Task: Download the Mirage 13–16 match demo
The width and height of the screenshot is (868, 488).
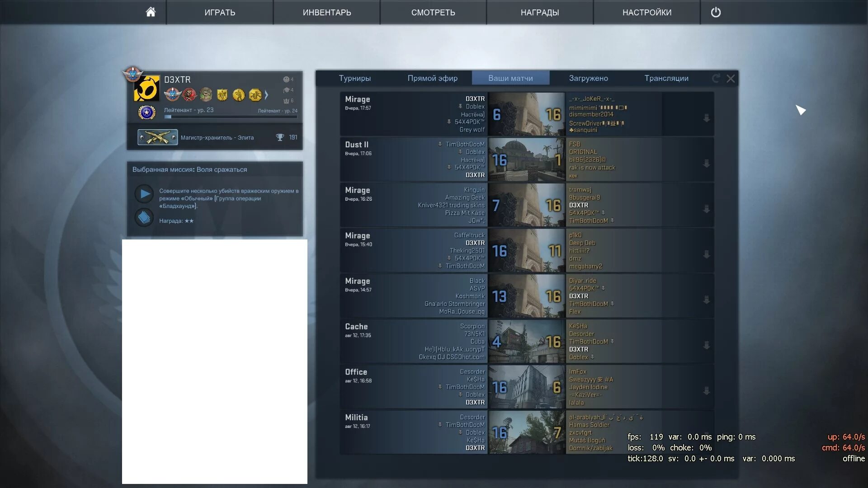Action: [706, 300]
